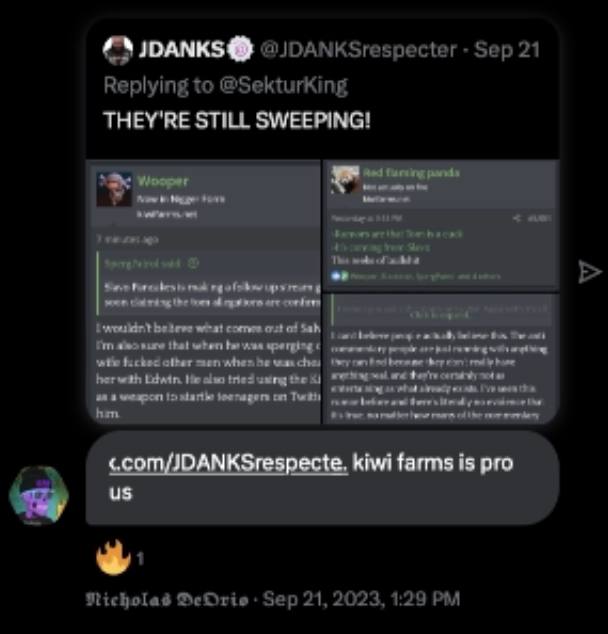This screenshot has width=608, height=634.
Task: Click the verified badge next to JDANKS
Action: pos(241,49)
